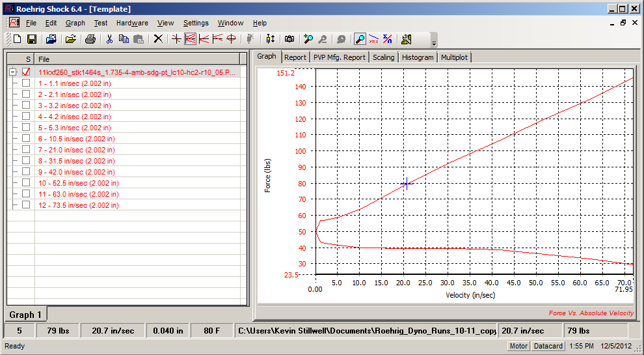The width and height of the screenshot is (644, 355).
Task: Click the Datacard status bar button
Action: (548, 346)
